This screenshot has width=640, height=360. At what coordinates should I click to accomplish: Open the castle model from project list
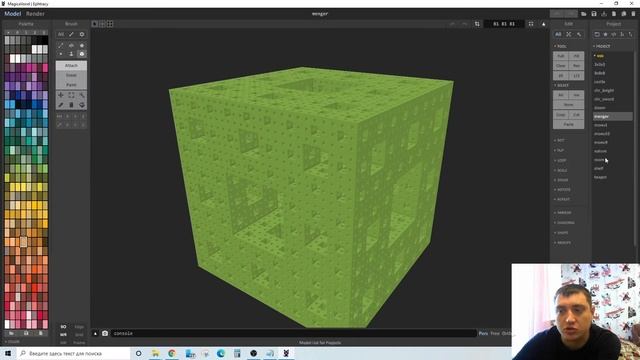pos(600,82)
